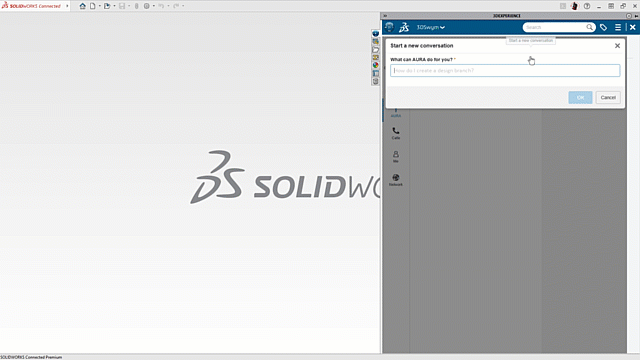Screen dimensions: 640x360
Task: Click the Undo icon in the toolbar
Action: pyautogui.click(x=161, y=6)
